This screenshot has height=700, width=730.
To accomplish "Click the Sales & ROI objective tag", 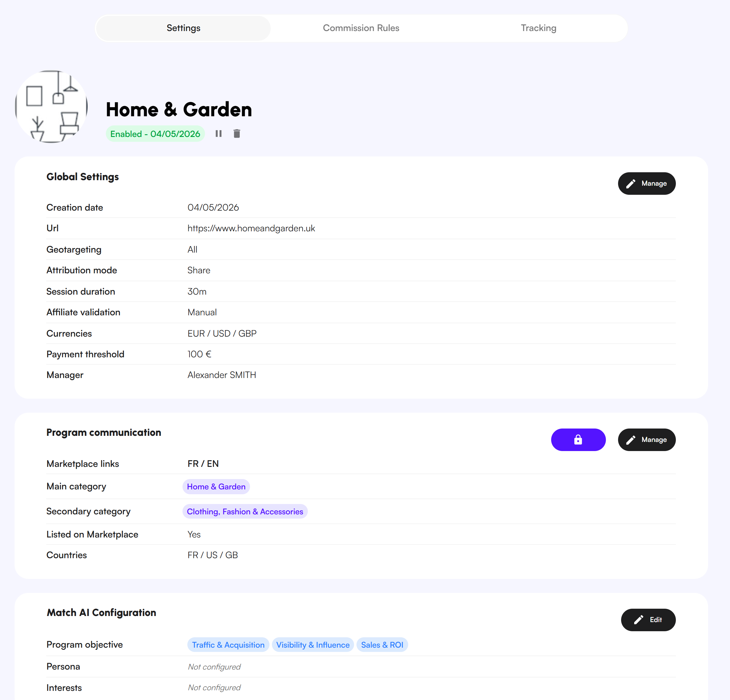I will point(382,645).
